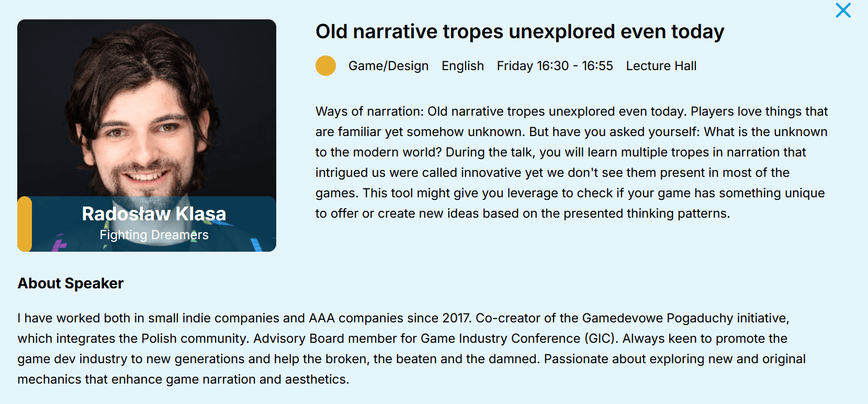
Task: Close the talk details popup
Action: (x=843, y=10)
